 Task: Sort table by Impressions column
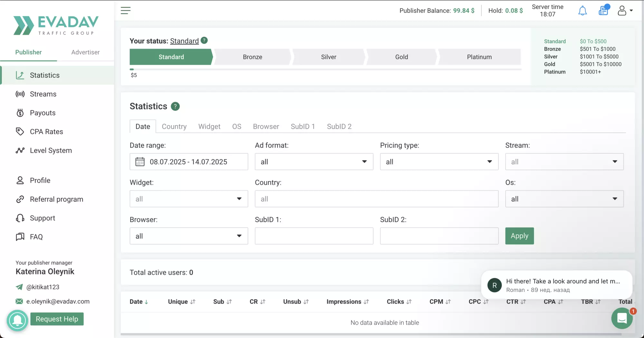[347, 302]
